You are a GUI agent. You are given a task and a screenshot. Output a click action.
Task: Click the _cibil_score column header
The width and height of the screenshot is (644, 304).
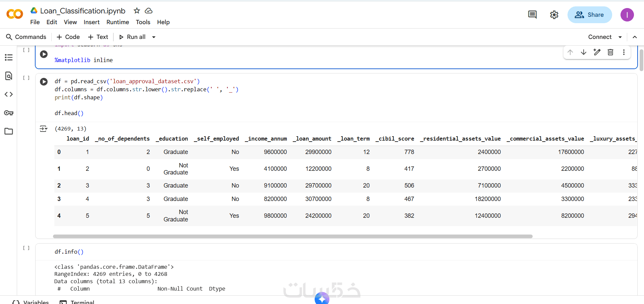click(395, 139)
